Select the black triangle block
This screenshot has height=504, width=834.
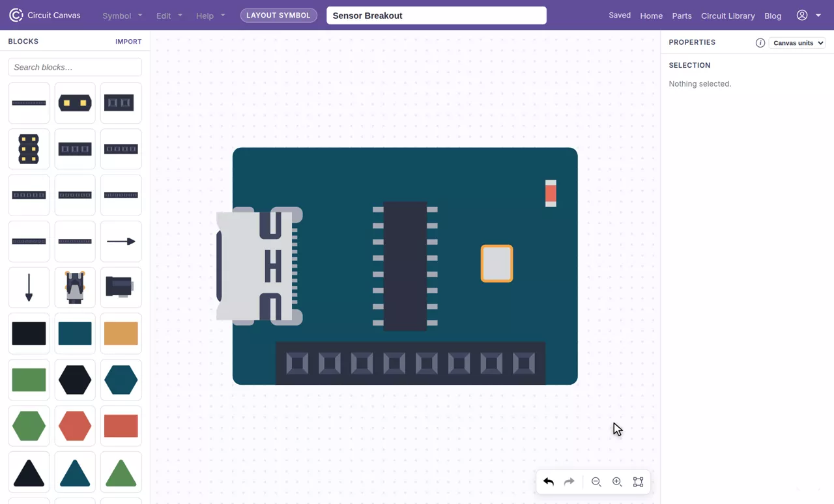[29, 472]
